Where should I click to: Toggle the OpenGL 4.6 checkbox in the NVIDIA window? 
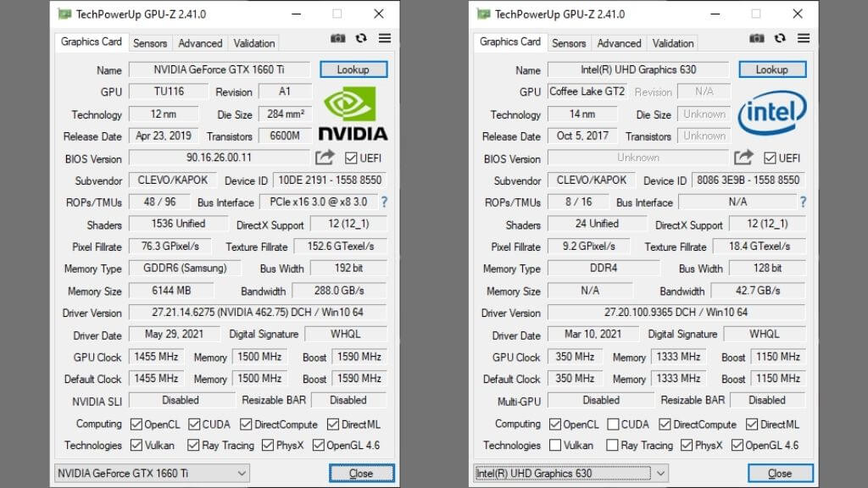click(x=319, y=446)
